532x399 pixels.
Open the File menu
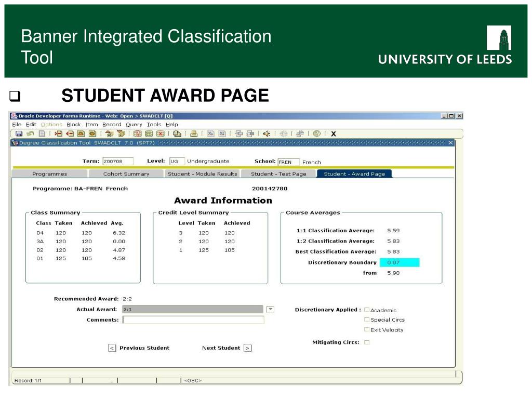coord(17,125)
